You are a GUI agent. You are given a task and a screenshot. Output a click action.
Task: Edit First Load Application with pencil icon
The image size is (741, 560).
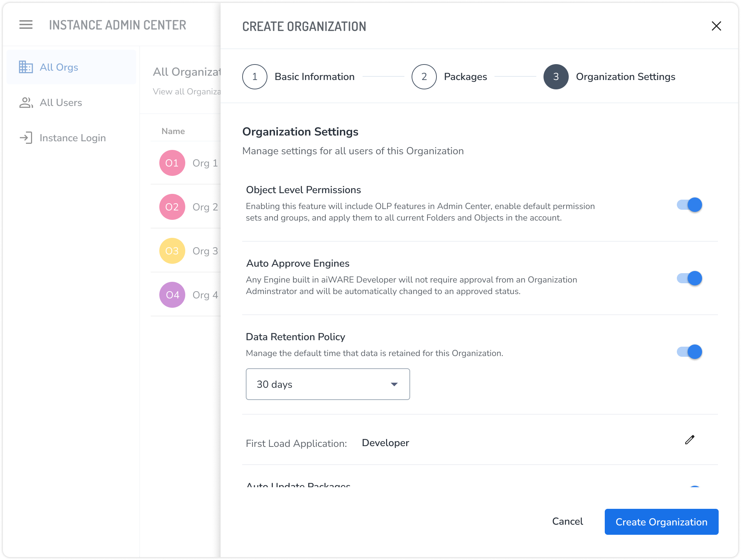pyautogui.click(x=689, y=440)
